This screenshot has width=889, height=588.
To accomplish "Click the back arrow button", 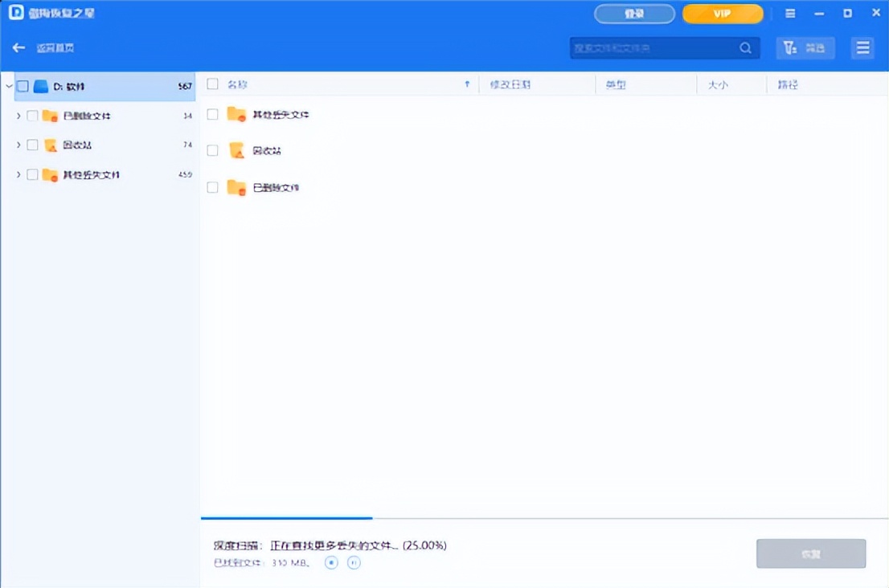I will [x=18, y=47].
